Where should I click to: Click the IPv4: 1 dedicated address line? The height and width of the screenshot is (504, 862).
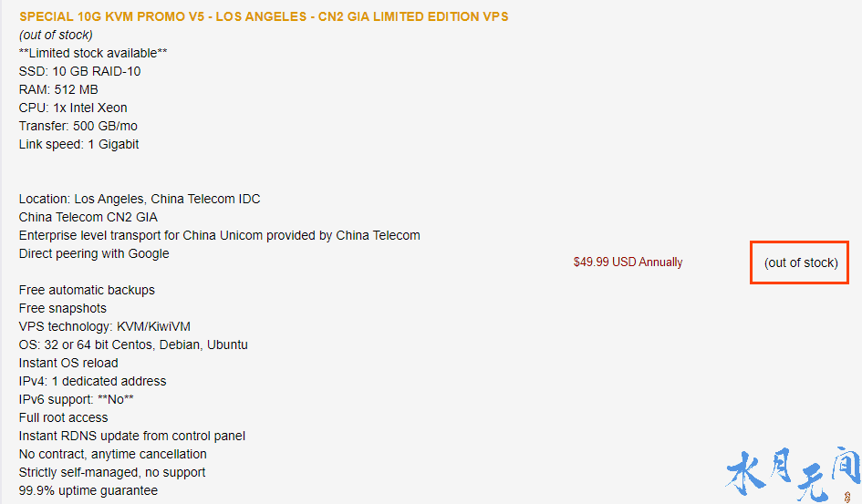[x=92, y=381]
